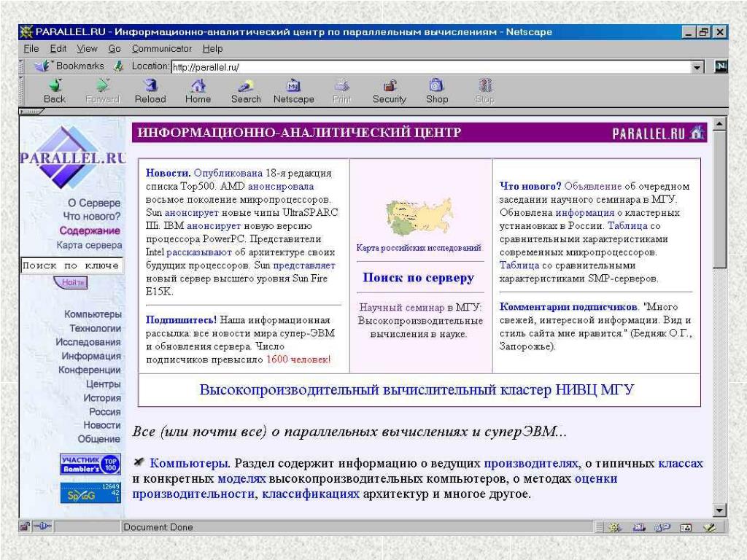Go to Home page

tap(198, 91)
